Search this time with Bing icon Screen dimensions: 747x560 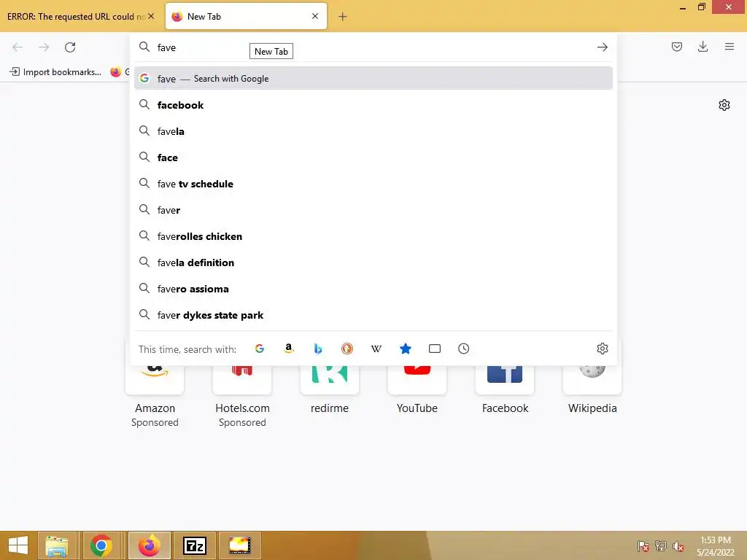point(318,349)
